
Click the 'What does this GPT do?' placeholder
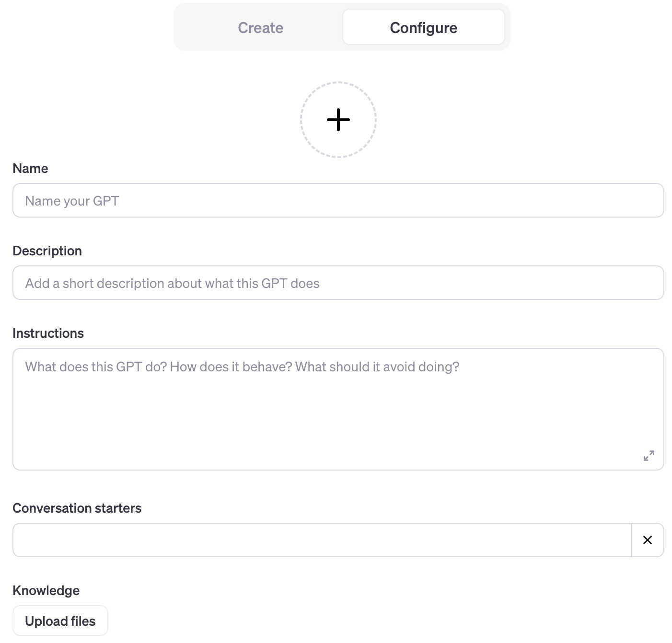click(x=242, y=367)
